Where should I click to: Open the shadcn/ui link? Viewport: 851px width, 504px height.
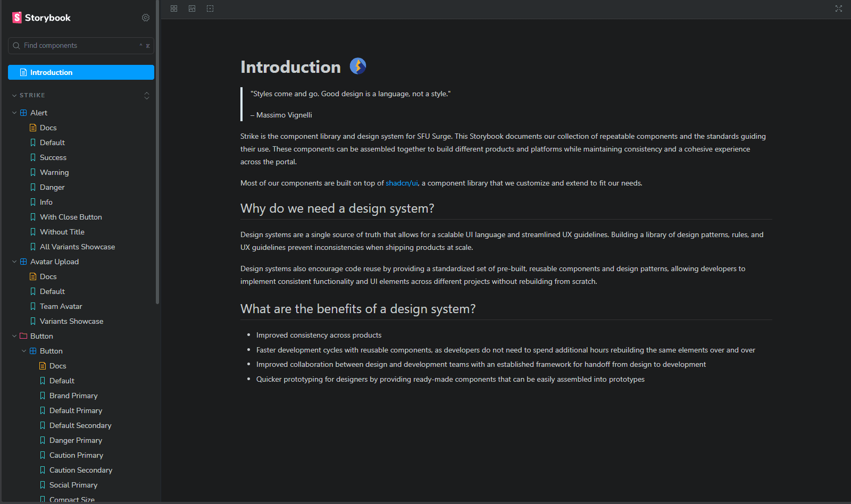tap(401, 182)
